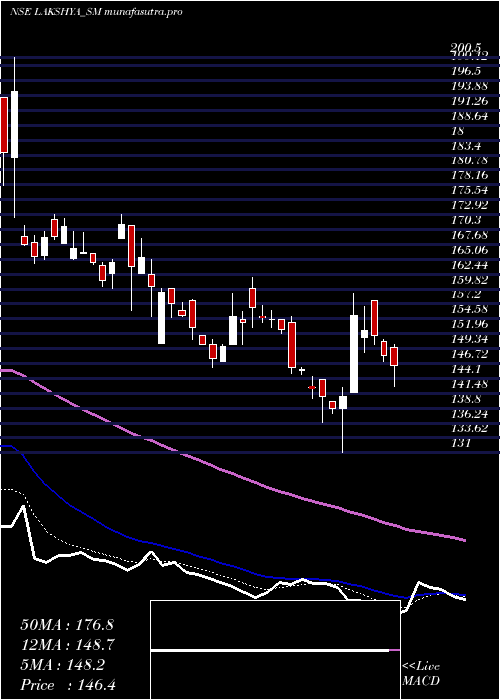Click the 196.5 price axis label
Viewport: 500px width, 700px height.
[x=468, y=71]
